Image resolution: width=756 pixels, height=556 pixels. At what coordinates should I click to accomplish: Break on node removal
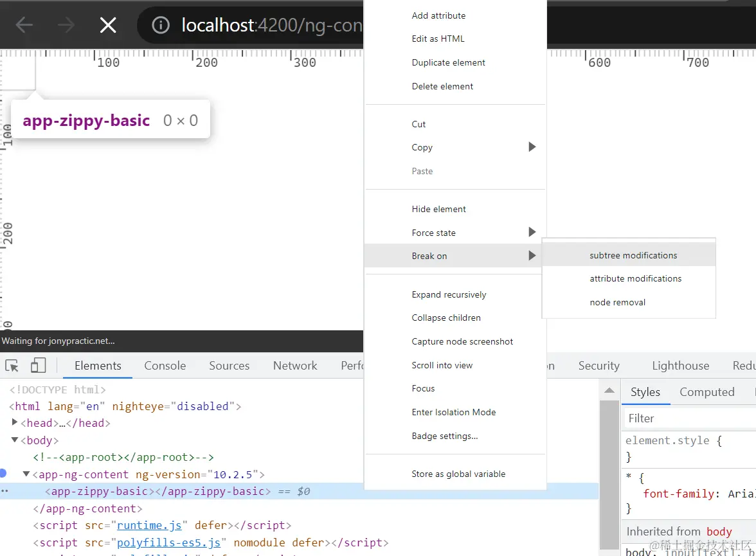[x=617, y=302]
